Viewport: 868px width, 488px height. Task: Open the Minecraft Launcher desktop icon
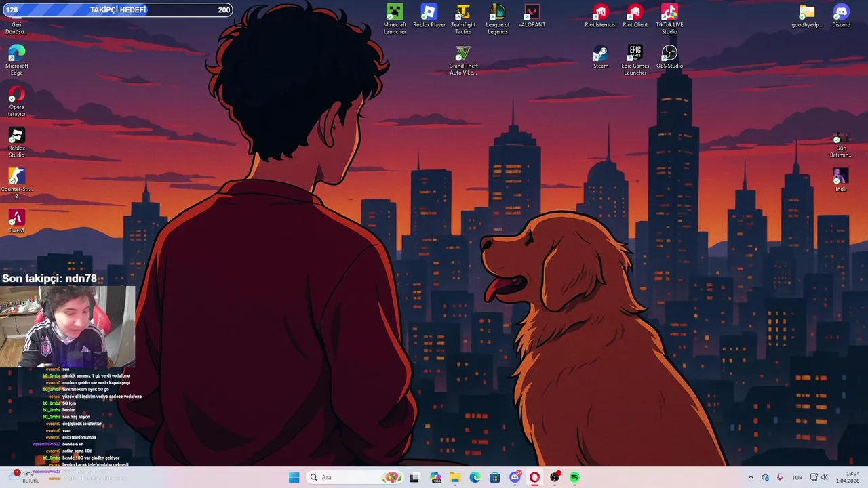(x=395, y=19)
